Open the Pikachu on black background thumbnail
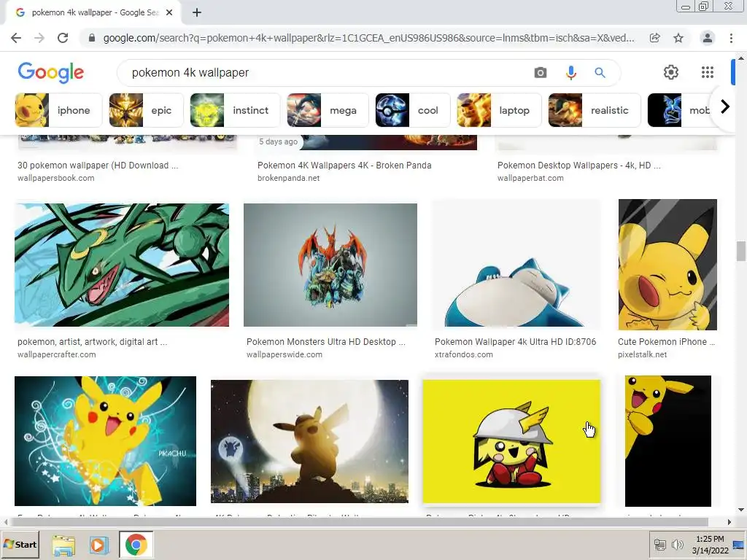This screenshot has height=560, width=747. click(x=668, y=441)
